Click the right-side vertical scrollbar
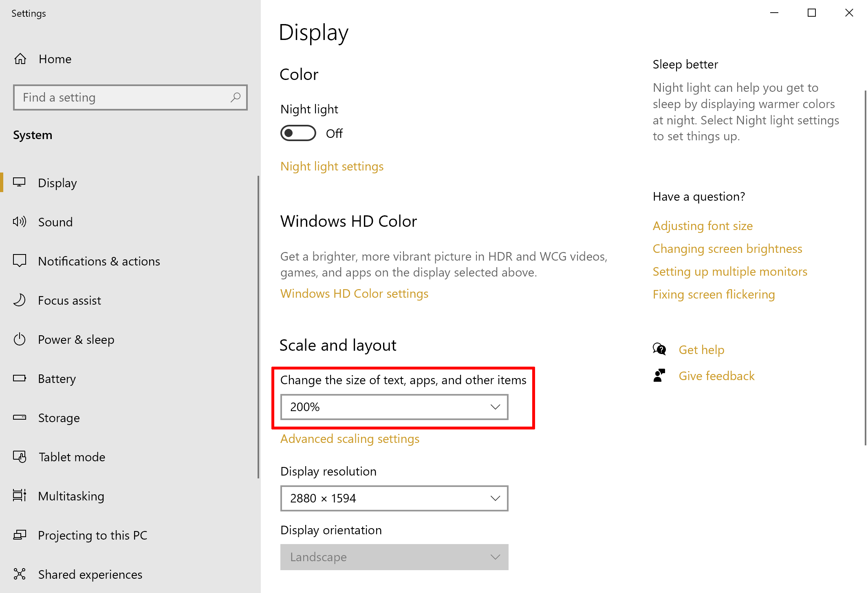The width and height of the screenshot is (868, 593). [x=865, y=265]
